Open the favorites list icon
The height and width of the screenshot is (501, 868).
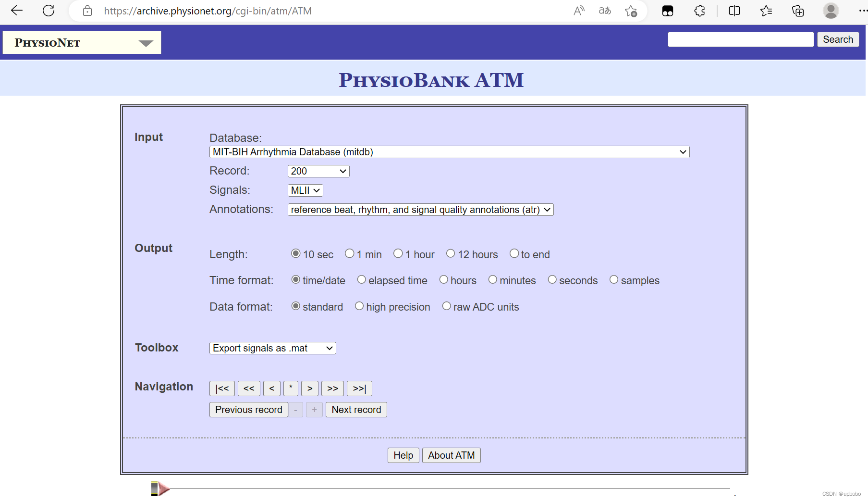766,11
